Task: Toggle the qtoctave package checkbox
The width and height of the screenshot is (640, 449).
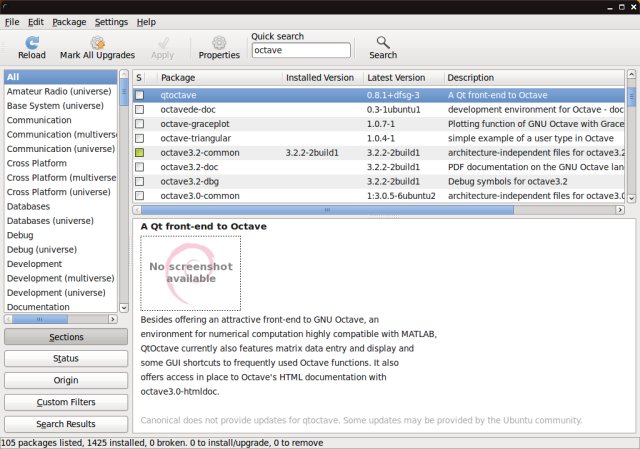Action: pos(139,95)
